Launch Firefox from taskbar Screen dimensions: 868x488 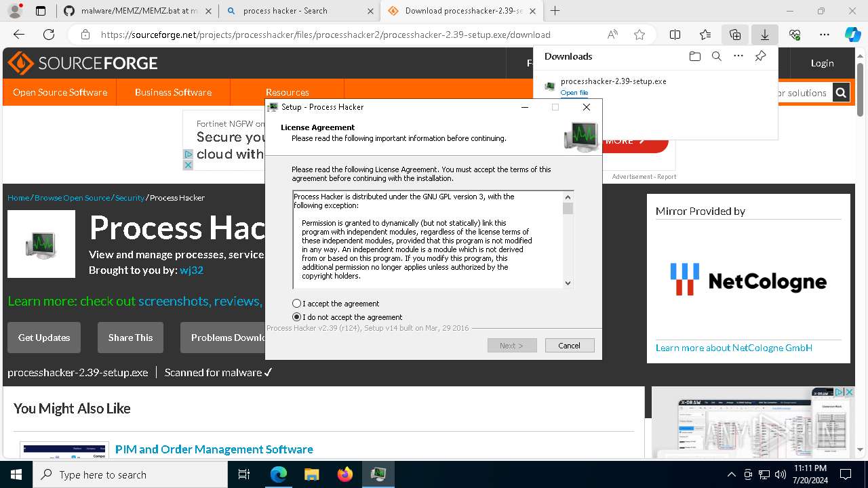click(x=344, y=475)
